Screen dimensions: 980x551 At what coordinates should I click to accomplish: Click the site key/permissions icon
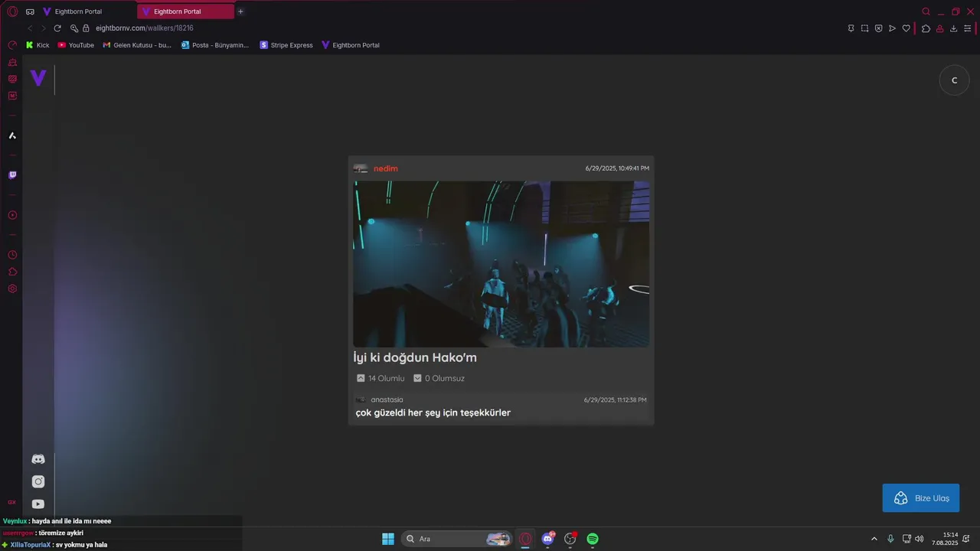74,28
